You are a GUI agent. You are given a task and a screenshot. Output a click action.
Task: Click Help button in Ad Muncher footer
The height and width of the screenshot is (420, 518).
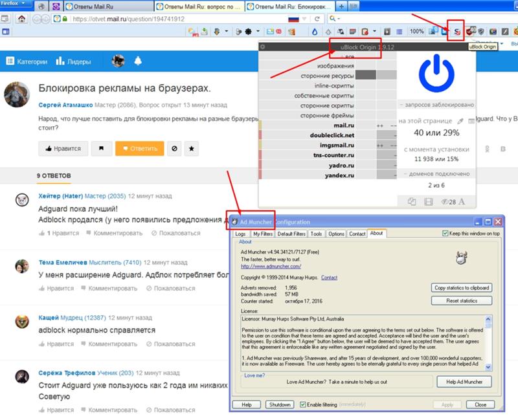click(x=247, y=405)
